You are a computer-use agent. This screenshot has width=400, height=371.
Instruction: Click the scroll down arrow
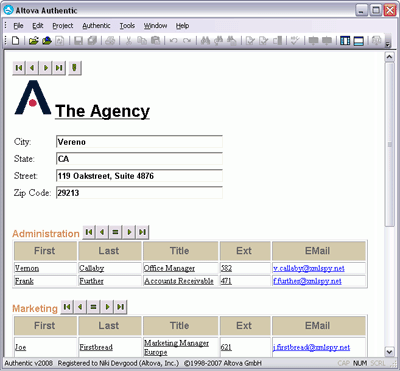389,351
